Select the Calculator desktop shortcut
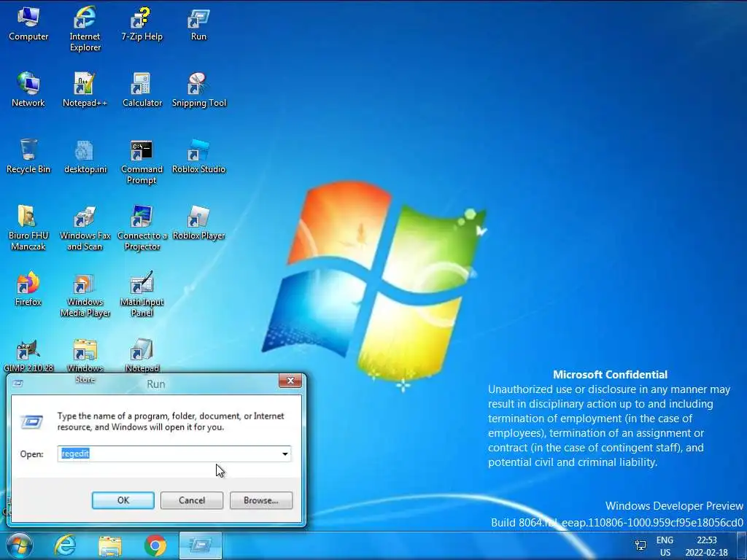The image size is (747, 560). (142, 90)
